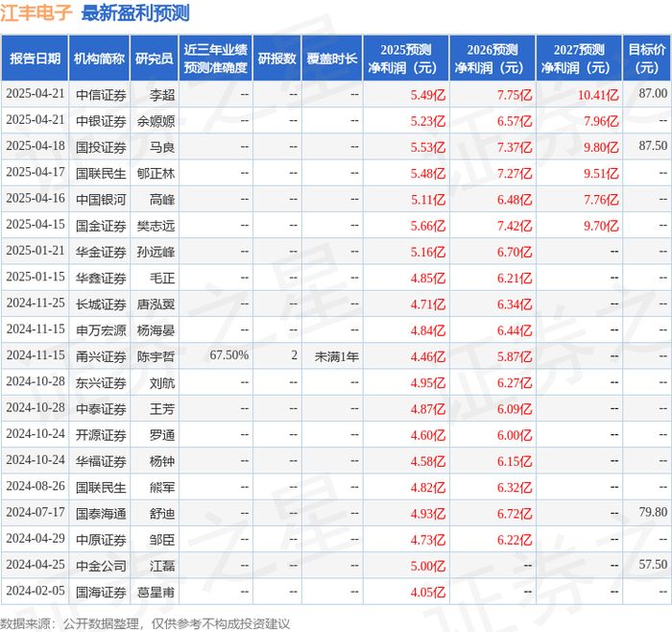Click target price 87.00
Viewport: 672px width, 632px height.
click(x=653, y=93)
